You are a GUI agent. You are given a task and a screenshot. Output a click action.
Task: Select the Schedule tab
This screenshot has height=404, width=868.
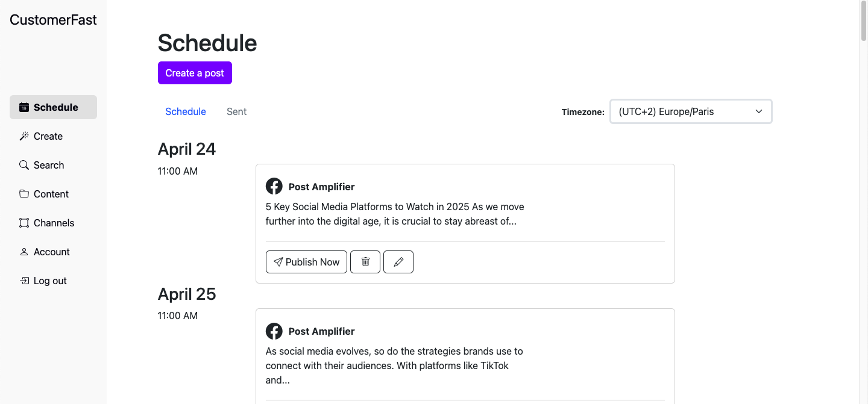[186, 111]
